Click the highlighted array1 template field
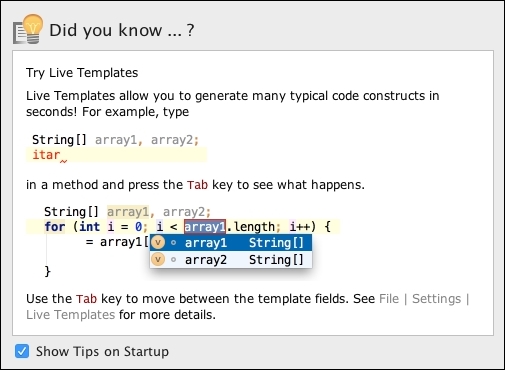 205,227
